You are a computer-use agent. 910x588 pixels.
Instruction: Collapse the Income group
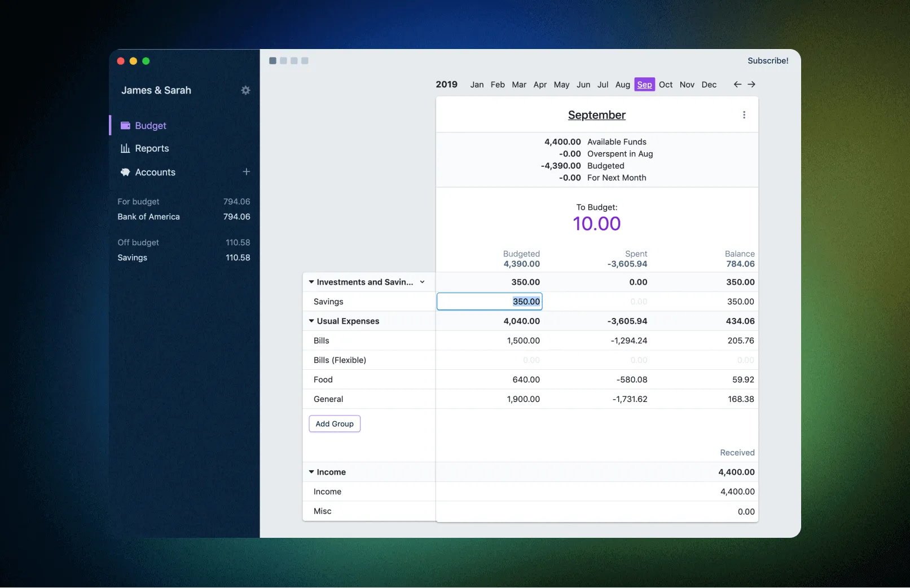311,472
